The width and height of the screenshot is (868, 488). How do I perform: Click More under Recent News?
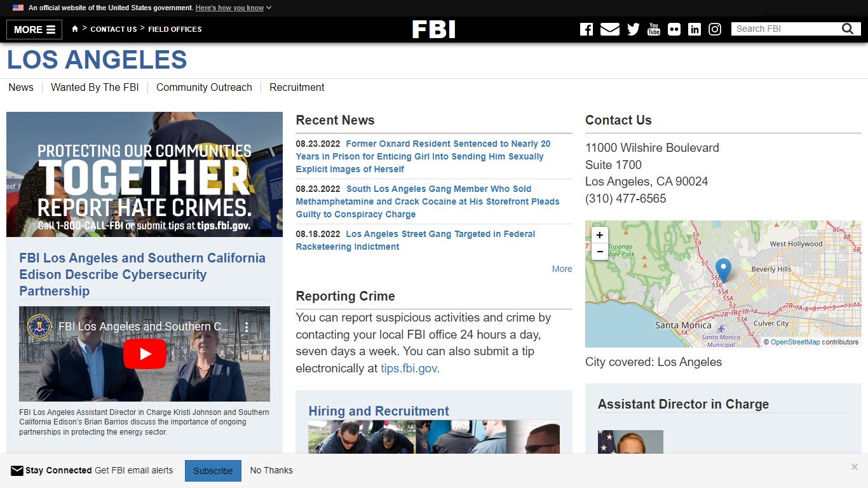coord(562,269)
